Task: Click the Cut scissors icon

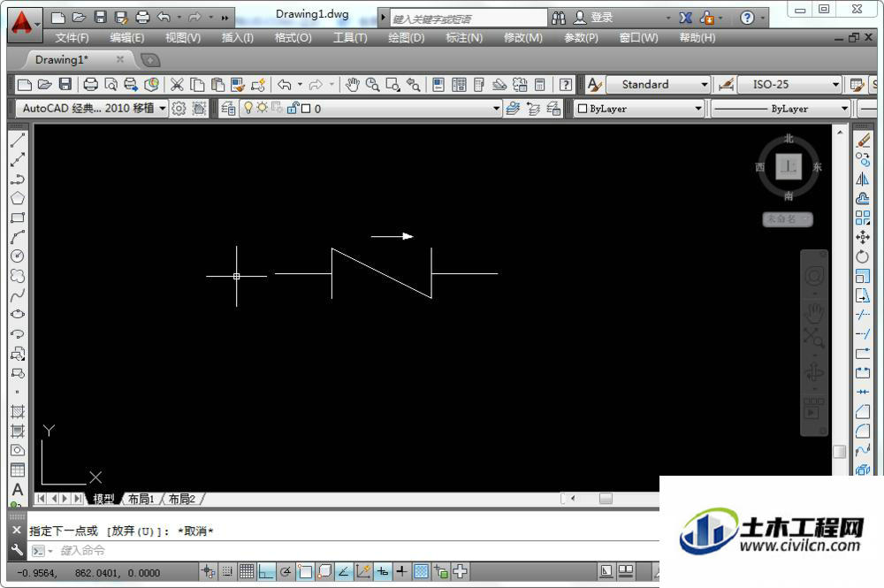Action: point(177,85)
